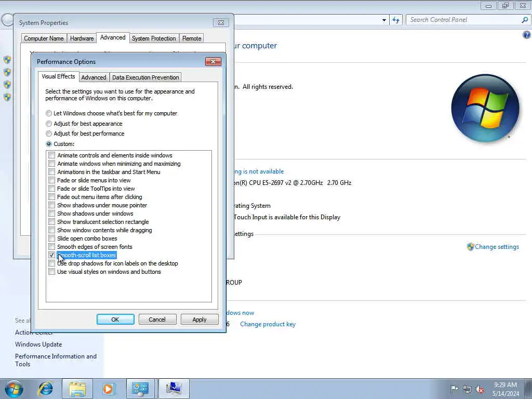The width and height of the screenshot is (532, 399).
Task: Select Let Windows choose what's best
Action: click(x=49, y=113)
